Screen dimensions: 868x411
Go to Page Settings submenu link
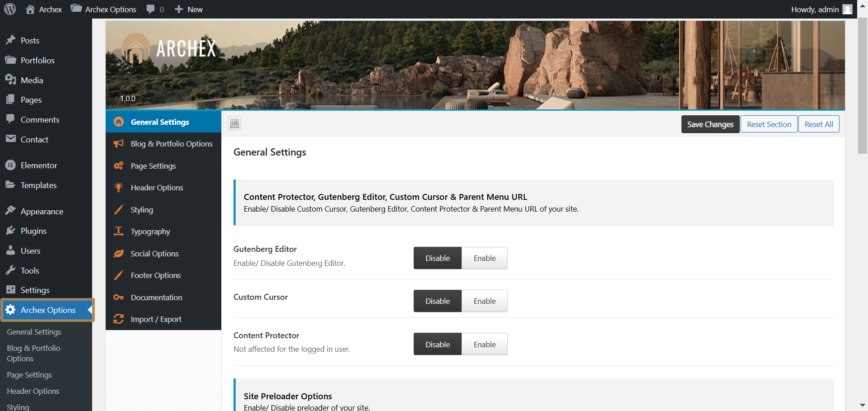click(x=29, y=375)
